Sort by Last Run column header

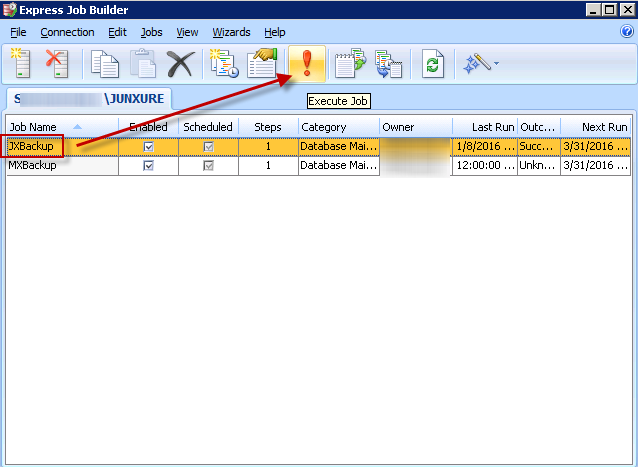click(x=485, y=127)
